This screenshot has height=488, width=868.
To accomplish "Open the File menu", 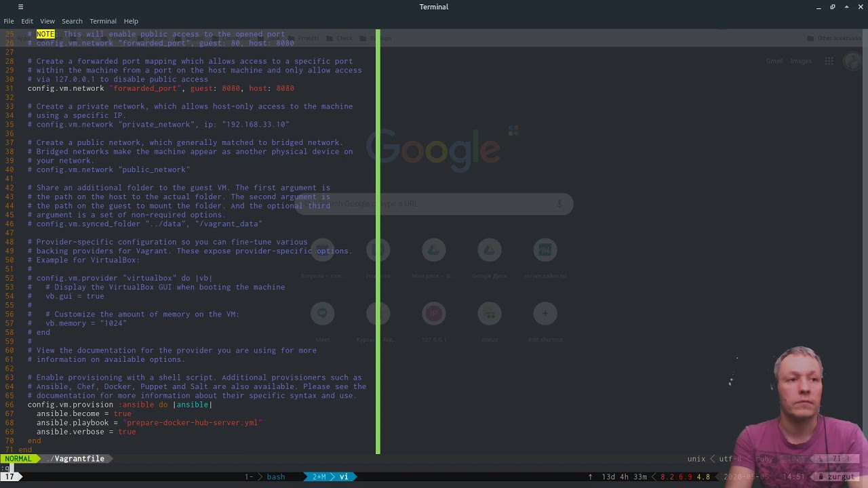I will [x=9, y=21].
